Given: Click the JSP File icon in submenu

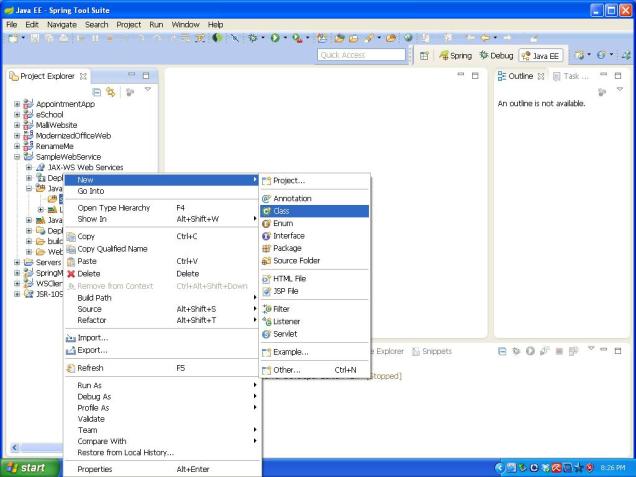Looking at the screenshot, I should [266, 291].
